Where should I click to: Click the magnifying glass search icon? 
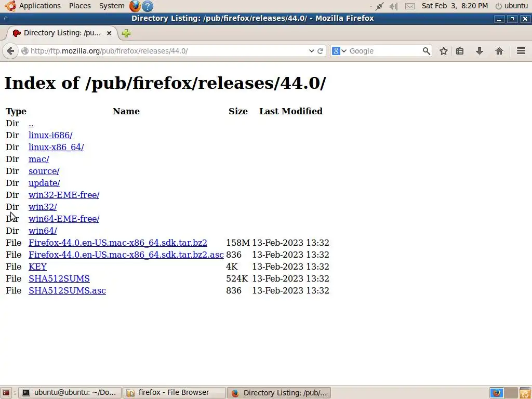click(426, 51)
